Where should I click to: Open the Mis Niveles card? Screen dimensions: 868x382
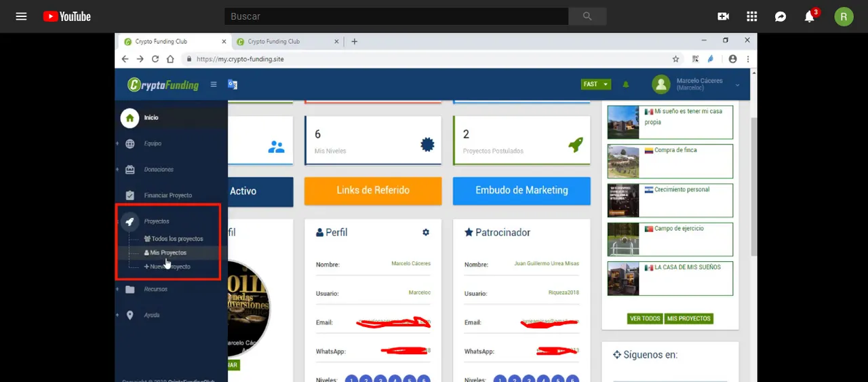click(x=373, y=140)
